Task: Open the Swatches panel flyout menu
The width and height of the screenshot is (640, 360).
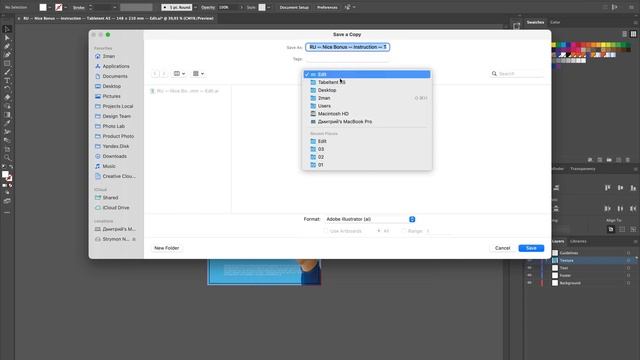Action: [635, 22]
